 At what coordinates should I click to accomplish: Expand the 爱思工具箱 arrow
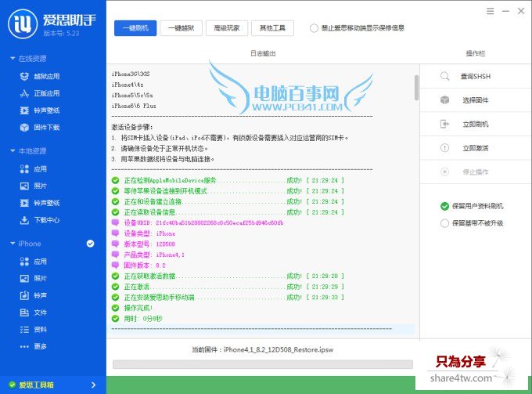tap(94, 385)
